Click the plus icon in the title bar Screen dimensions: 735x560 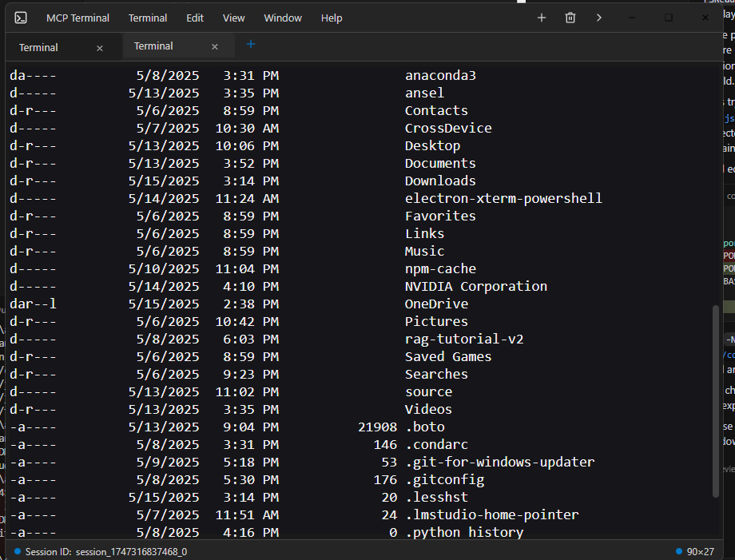coord(541,17)
